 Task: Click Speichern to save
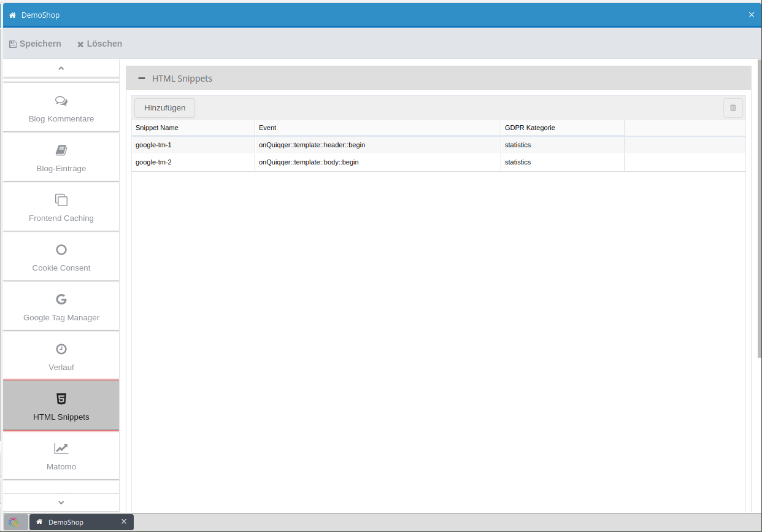coord(35,44)
